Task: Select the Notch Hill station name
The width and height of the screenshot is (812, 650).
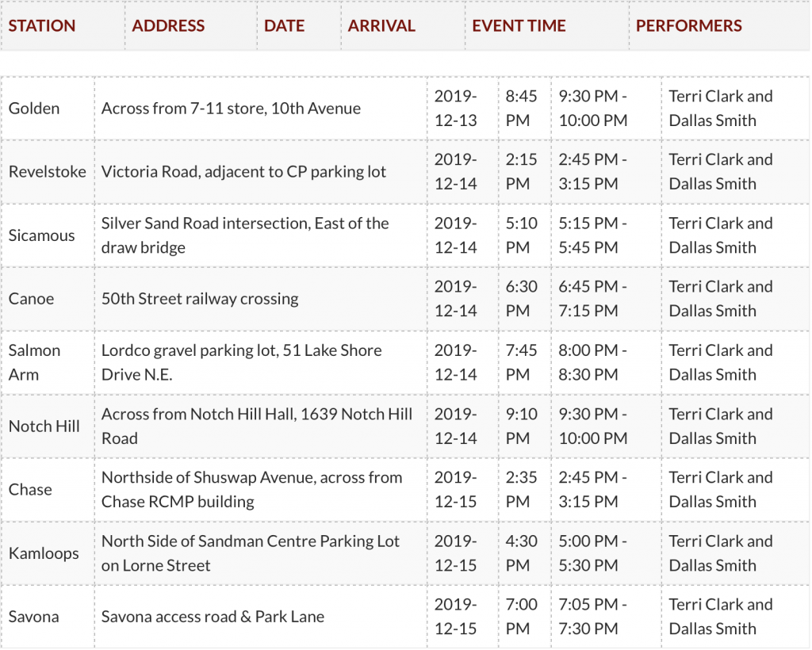Action: (44, 426)
